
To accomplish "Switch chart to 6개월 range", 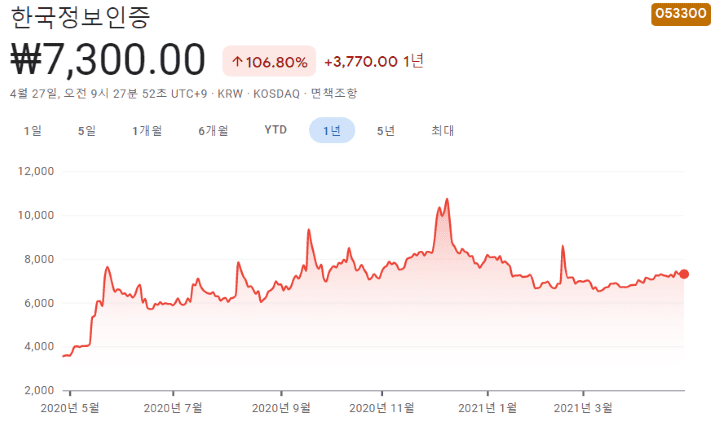I will pyautogui.click(x=213, y=131).
